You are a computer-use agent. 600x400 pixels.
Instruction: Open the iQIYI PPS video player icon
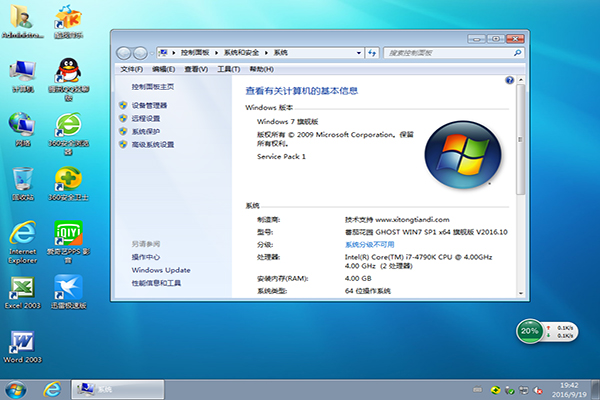68,235
